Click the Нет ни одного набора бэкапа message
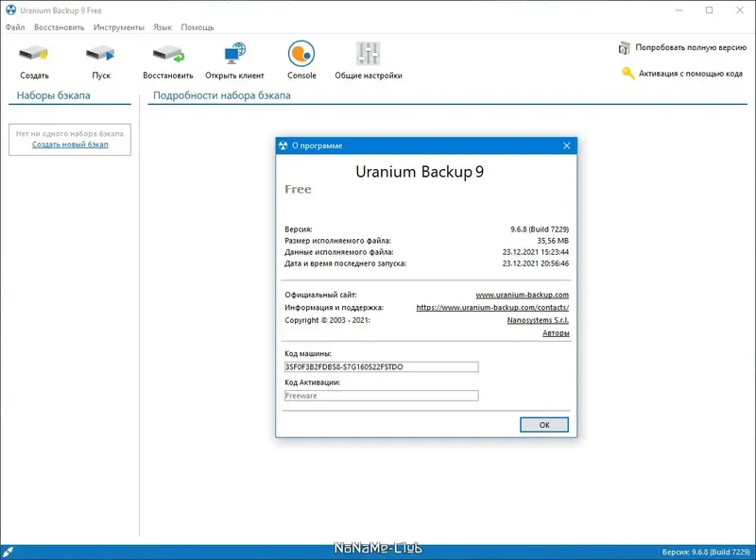 click(70, 133)
